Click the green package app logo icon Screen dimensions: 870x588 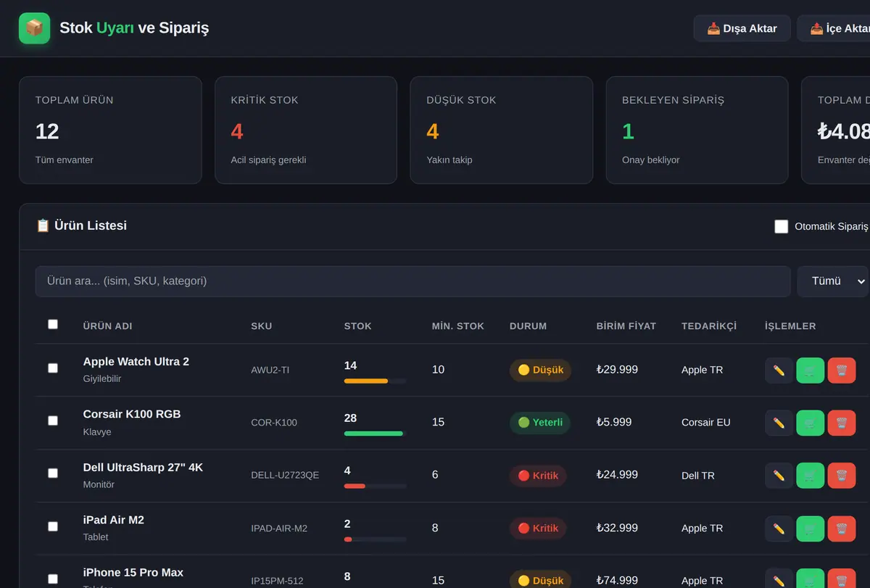click(34, 28)
